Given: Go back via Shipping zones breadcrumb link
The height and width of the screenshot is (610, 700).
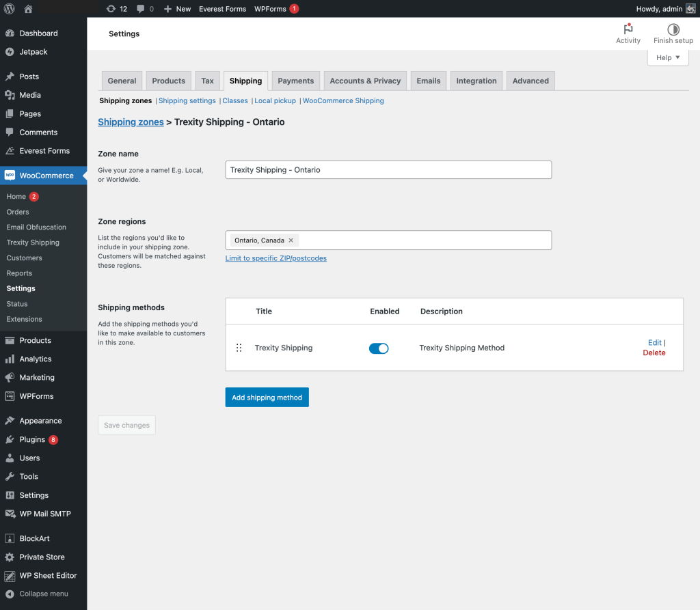Looking at the screenshot, I should 131,122.
